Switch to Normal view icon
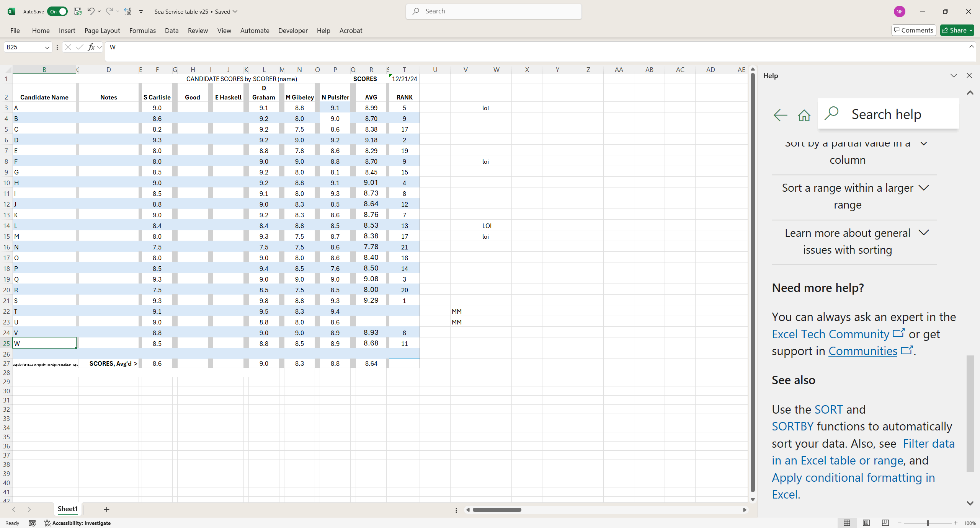 (x=847, y=523)
